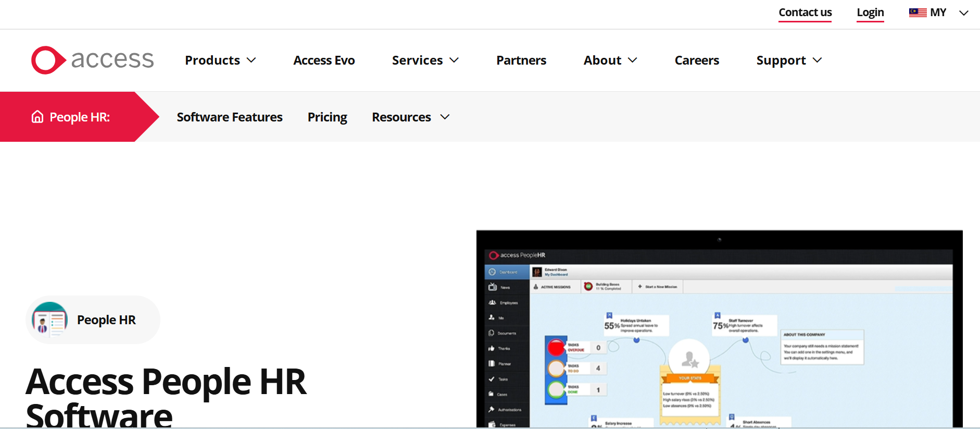Click the Contact us link
This screenshot has height=429, width=980.
coord(805,13)
